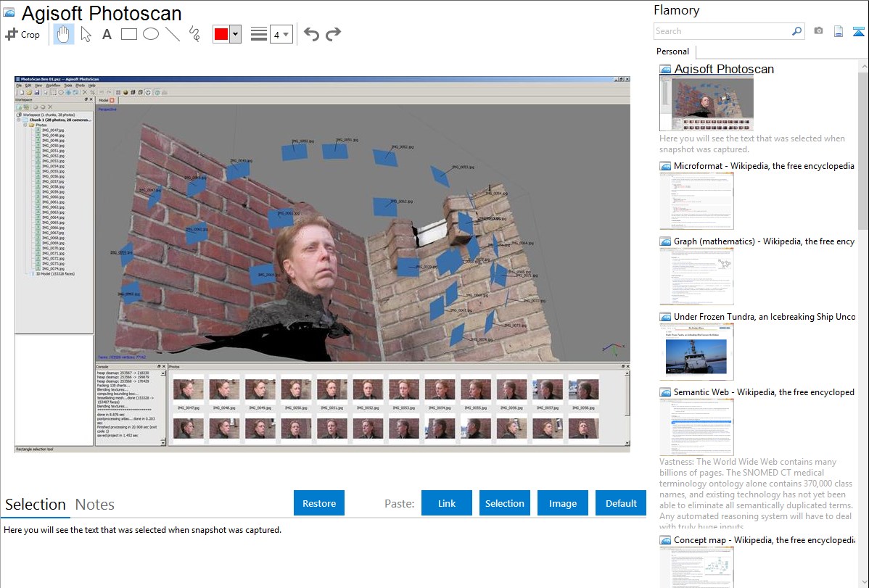Select the icebreaking ship snapshot thumbnail

tap(696, 352)
